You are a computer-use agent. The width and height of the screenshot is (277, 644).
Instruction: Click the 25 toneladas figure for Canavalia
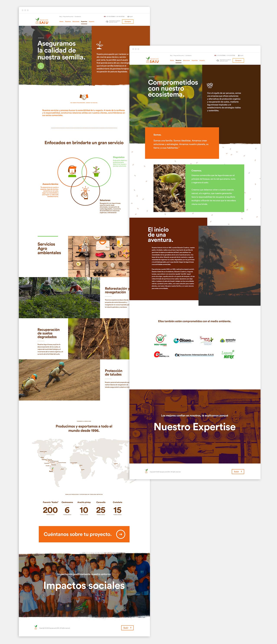click(x=101, y=510)
